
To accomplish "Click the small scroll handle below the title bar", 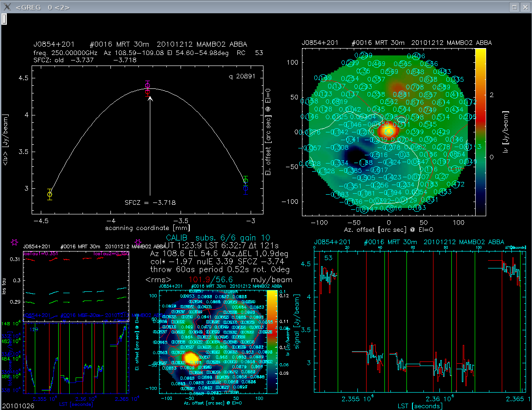I will 3,19.
